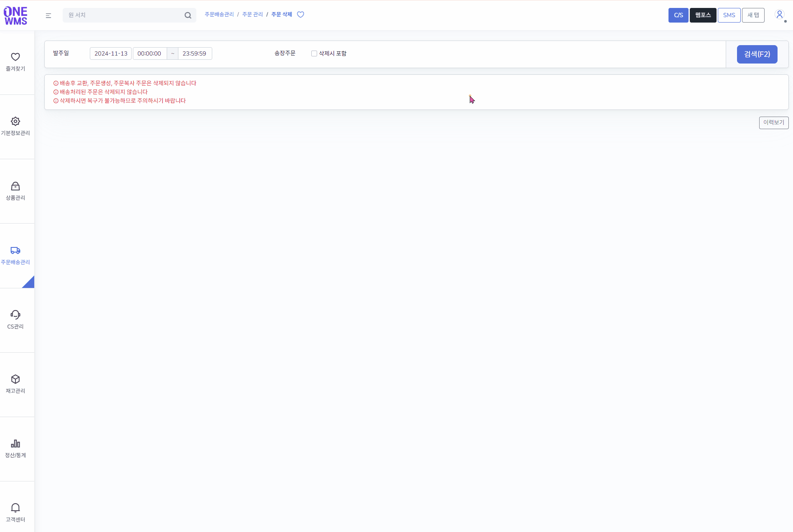793x532 pixels.
Task: Click the 00:00:00 start time field
Action: (x=150, y=53)
